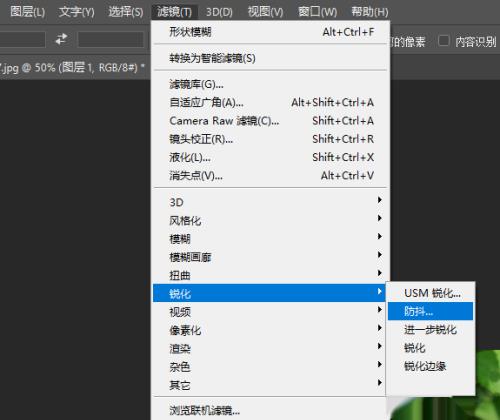Open the 帮助(H) menu
Viewport: 500px width, 420px height.
coord(370,12)
